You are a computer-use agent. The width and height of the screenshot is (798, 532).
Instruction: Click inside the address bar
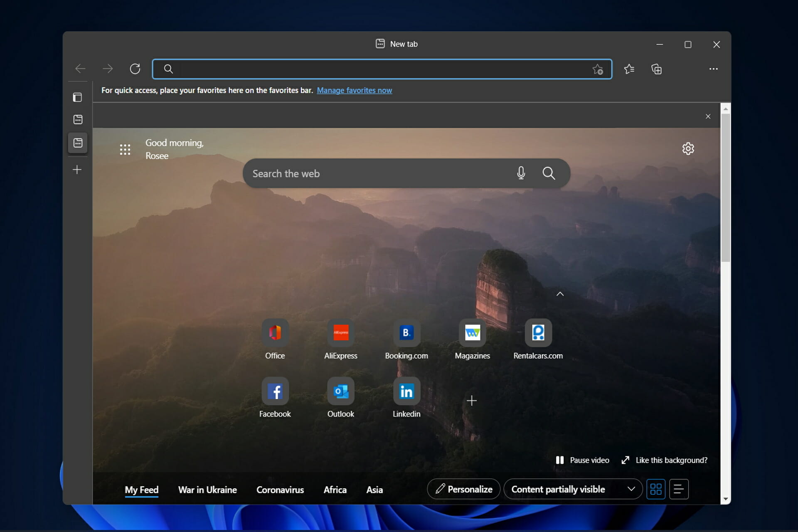382,69
